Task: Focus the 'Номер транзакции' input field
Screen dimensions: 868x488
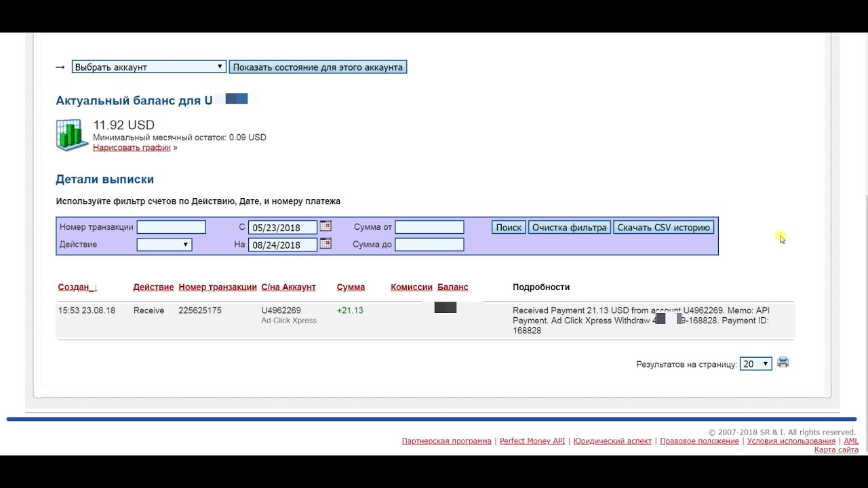Action: click(x=172, y=227)
